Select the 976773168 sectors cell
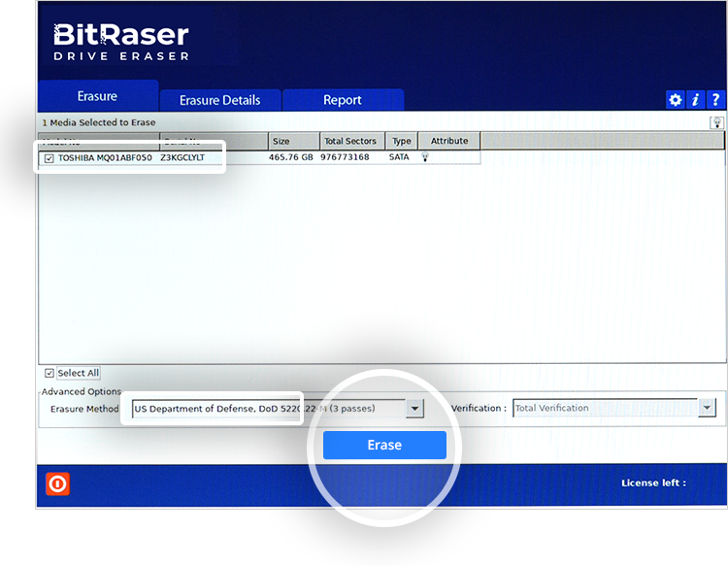 tap(345, 157)
